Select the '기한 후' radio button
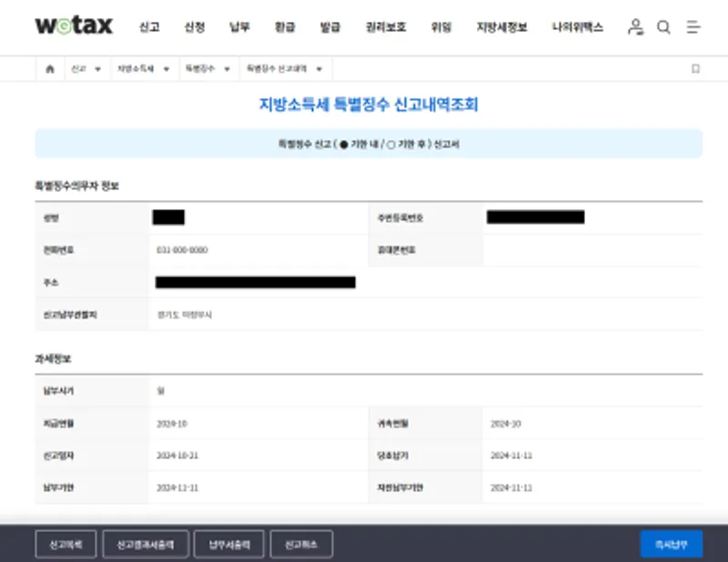Screen dimensions: 728x562 pos(390,144)
